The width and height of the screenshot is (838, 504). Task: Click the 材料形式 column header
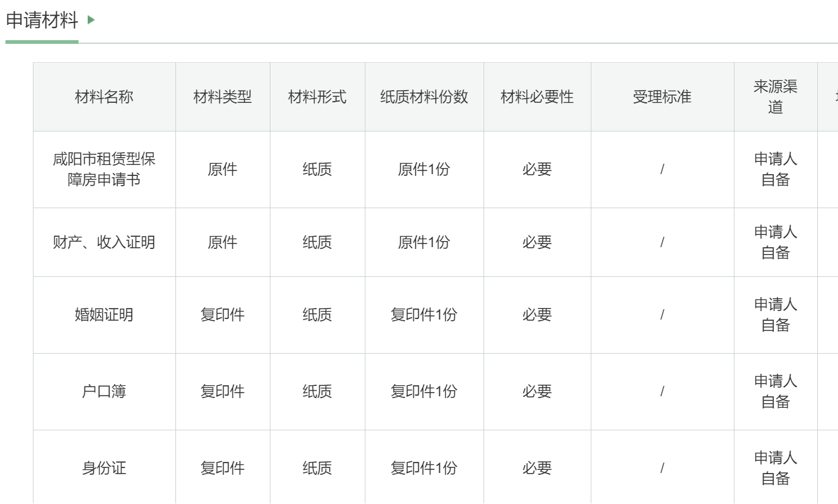pos(317,97)
